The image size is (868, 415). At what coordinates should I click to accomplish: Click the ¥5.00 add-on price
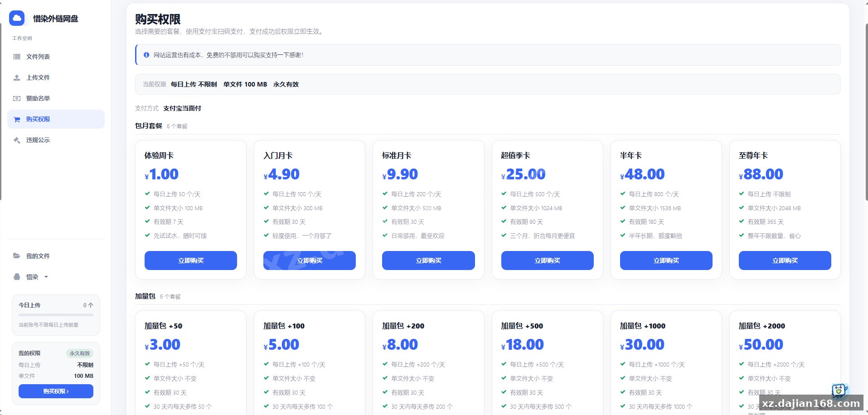click(x=281, y=345)
